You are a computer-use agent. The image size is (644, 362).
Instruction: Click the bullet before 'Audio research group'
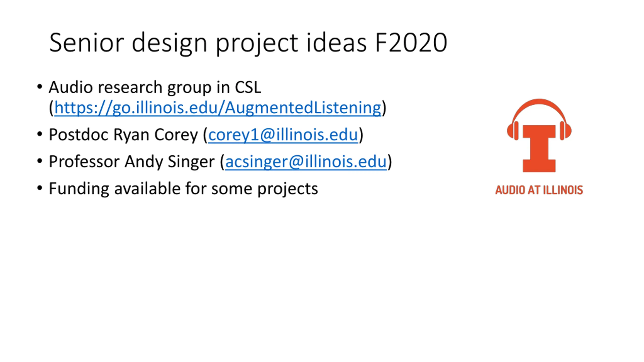tap(39, 87)
